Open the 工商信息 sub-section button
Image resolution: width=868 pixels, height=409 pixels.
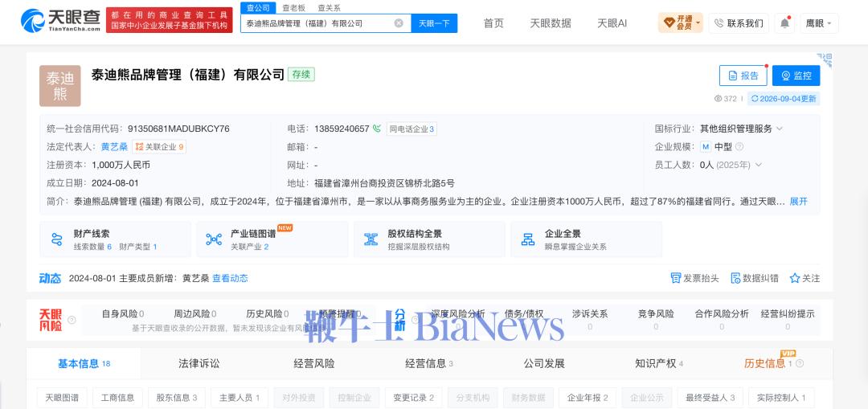(x=117, y=398)
